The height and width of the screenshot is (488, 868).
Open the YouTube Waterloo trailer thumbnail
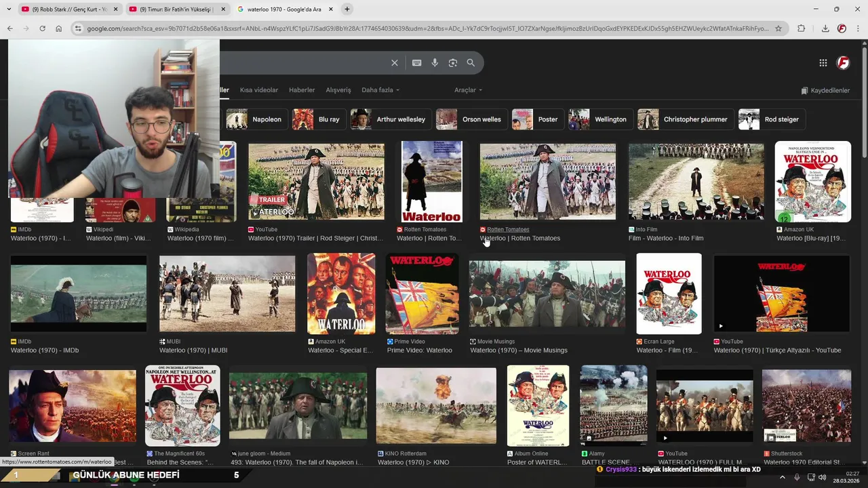click(316, 181)
